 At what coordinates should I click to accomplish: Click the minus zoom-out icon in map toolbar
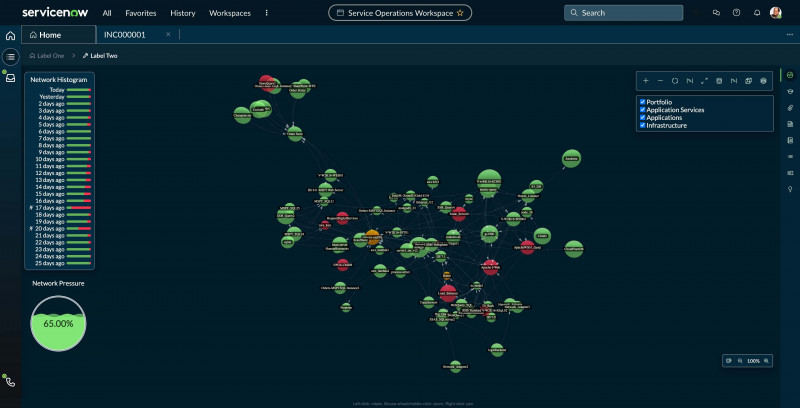[660, 81]
